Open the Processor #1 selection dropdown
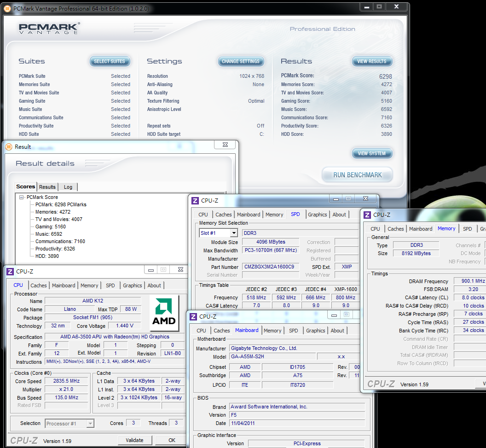The width and height of the screenshot is (486, 448). click(90, 424)
